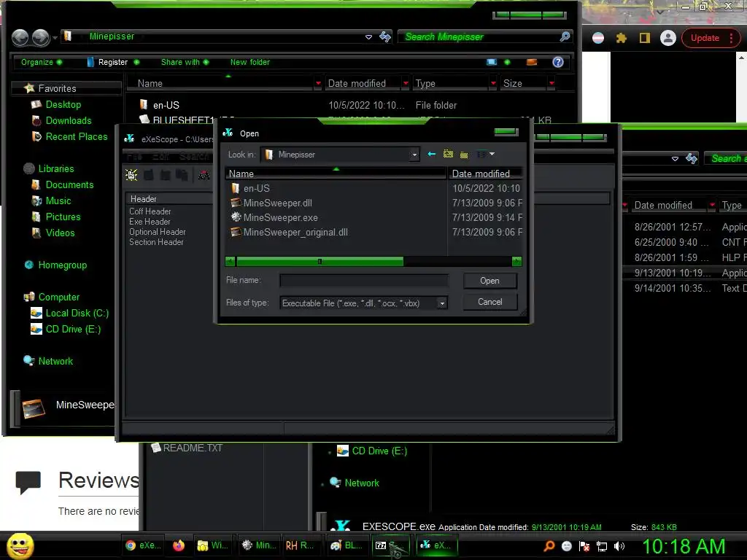The height and width of the screenshot is (560, 747).
Task: Go up one level in the Open dialog
Action: pos(448,154)
